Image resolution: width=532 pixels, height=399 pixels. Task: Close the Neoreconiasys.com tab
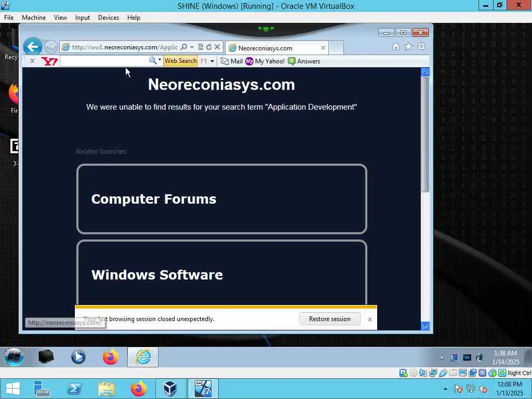(x=323, y=48)
